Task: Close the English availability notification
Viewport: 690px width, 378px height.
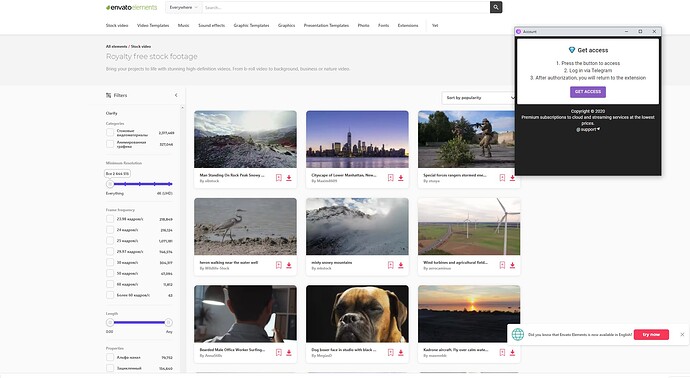Action: point(682,334)
